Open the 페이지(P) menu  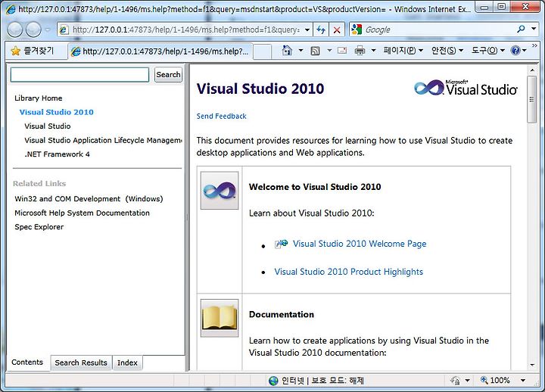pyautogui.click(x=403, y=51)
